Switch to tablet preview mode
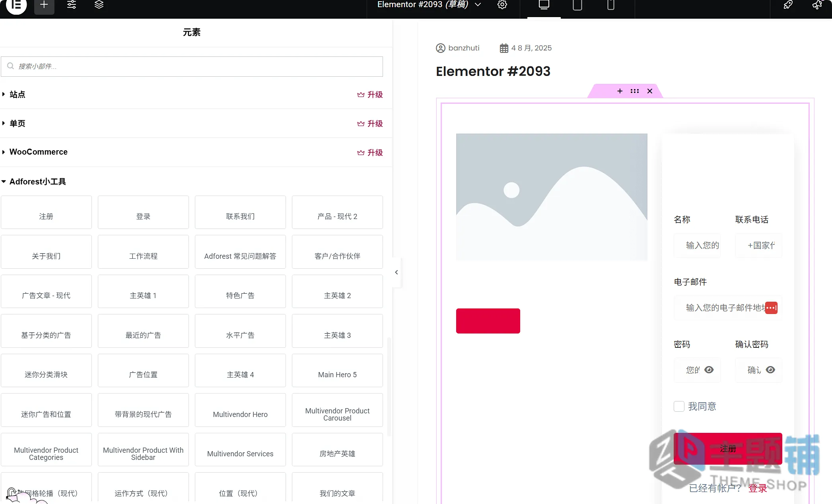This screenshot has width=832, height=504. 577,5
